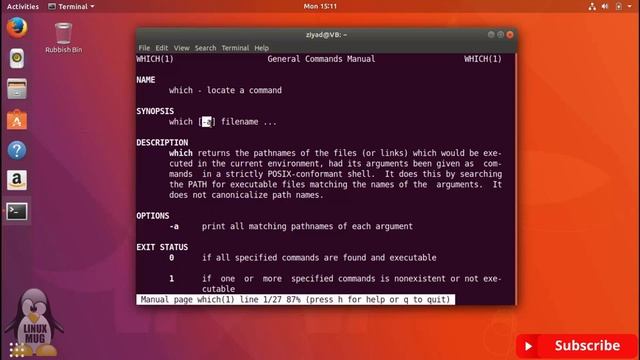This screenshot has width=640, height=360.
Task: Minimize the terminal window
Action: pos(491,35)
